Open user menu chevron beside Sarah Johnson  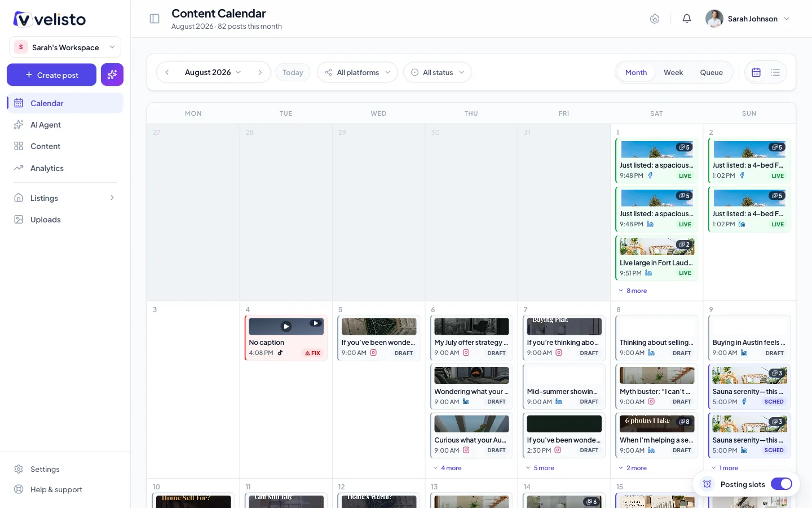(x=787, y=19)
